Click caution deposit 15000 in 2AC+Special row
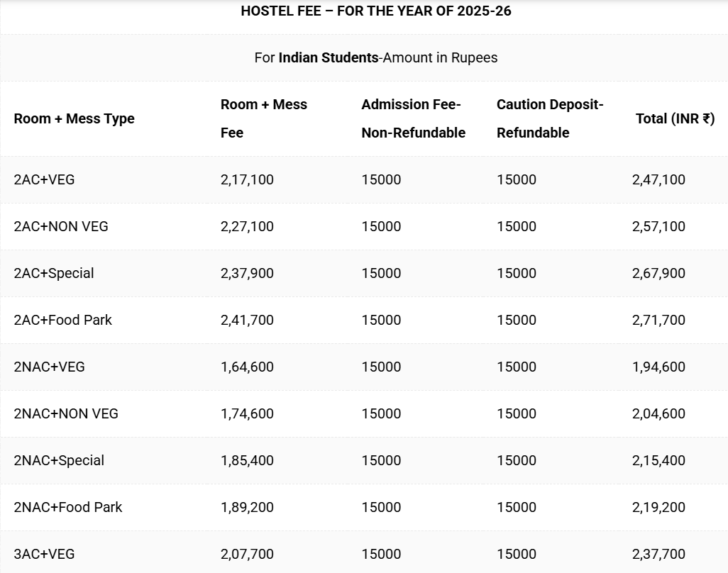This screenshot has height=573, width=728. [517, 273]
